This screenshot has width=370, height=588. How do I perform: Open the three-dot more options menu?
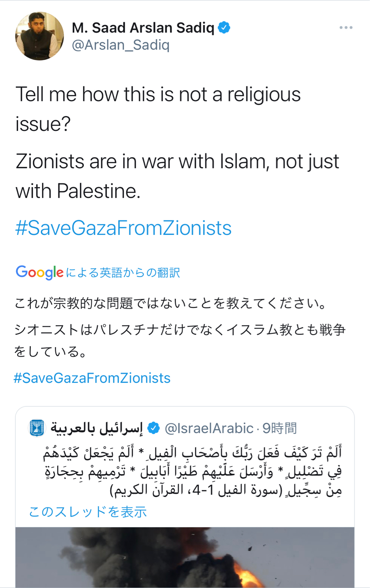346,28
